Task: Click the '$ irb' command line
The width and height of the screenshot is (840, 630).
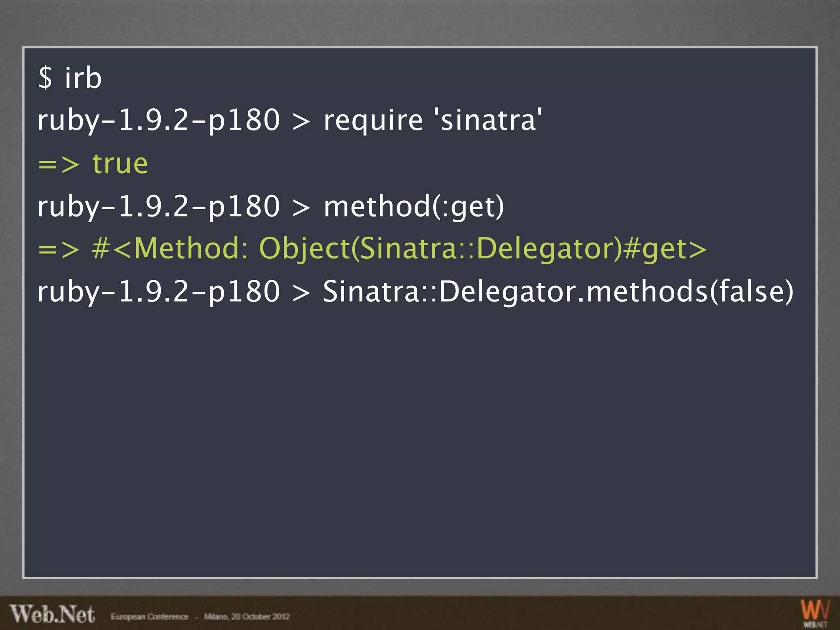Action: 70,78
